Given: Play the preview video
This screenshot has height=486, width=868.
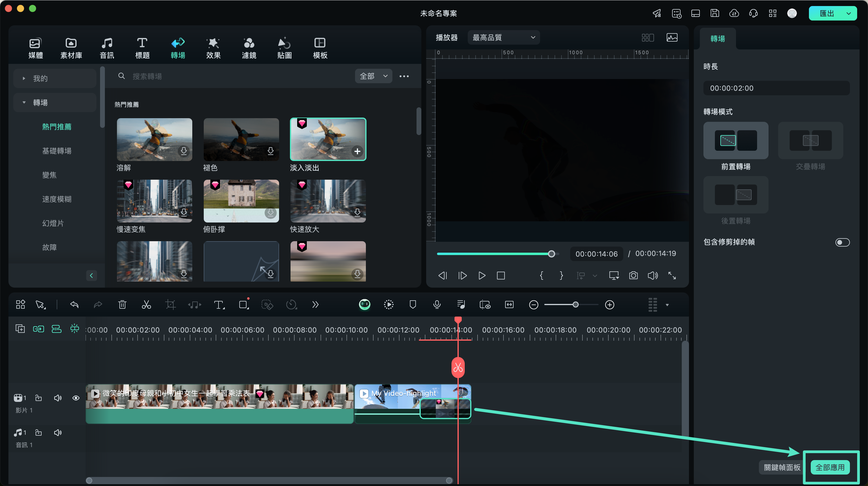Looking at the screenshot, I should click(x=482, y=276).
